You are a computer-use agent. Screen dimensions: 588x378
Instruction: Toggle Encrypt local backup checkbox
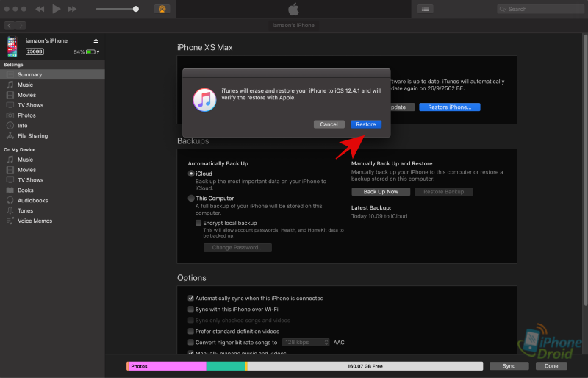tap(198, 223)
